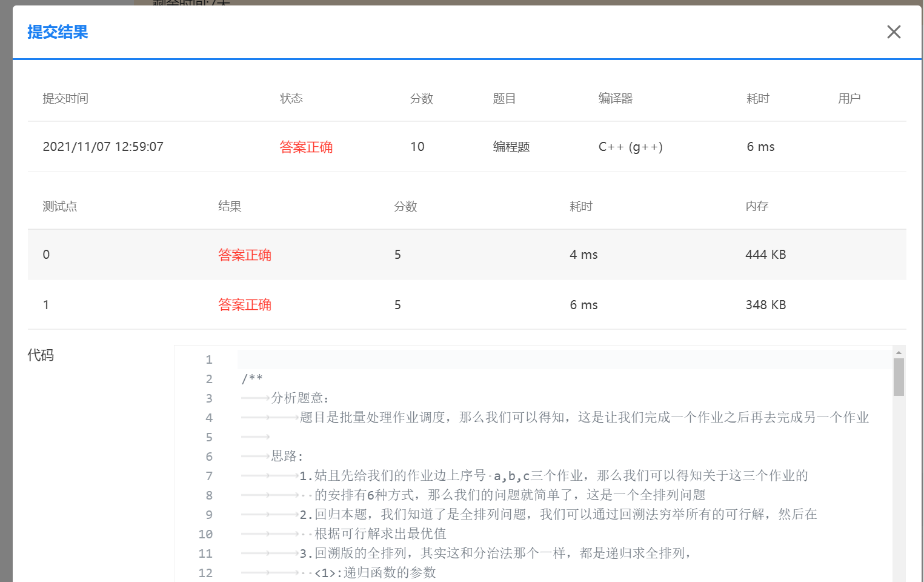Image resolution: width=924 pixels, height=582 pixels.
Task: Select test point 0 row number
Action: tap(46, 255)
